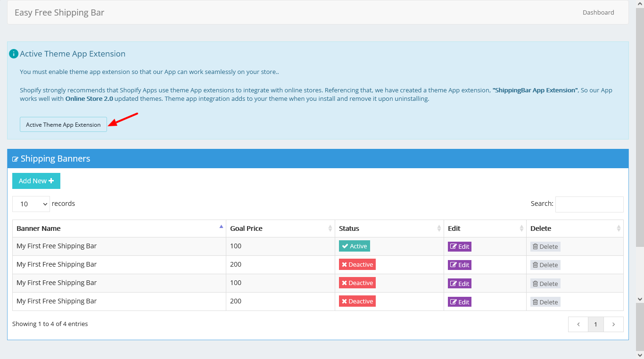644x359 pixels.
Task: Go to previous page of table entries
Action: coord(578,324)
